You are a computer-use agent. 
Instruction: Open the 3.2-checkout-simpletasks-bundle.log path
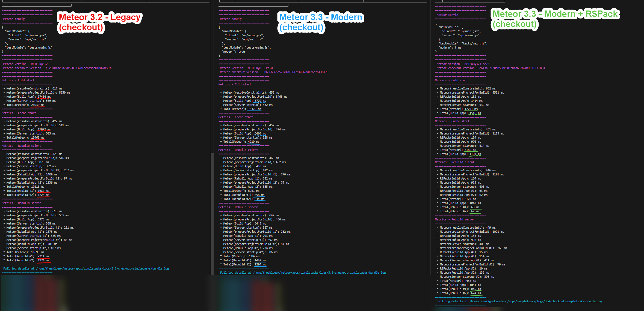click(x=102, y=268)
